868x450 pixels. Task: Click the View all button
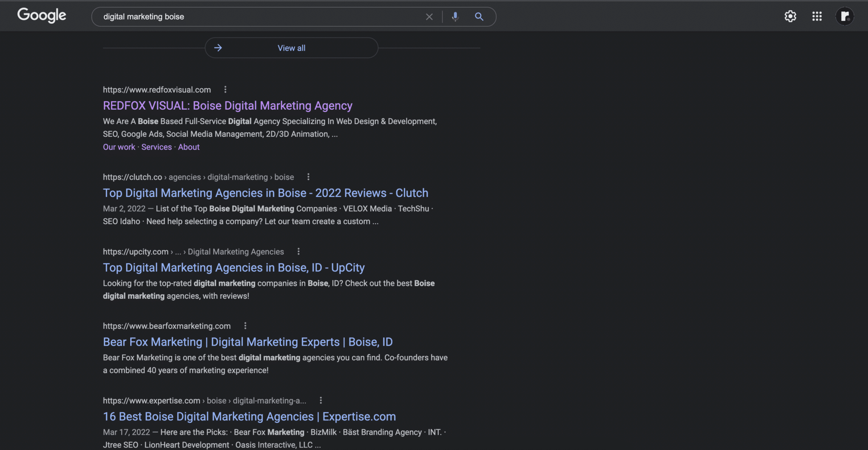[x=291, y=47]
